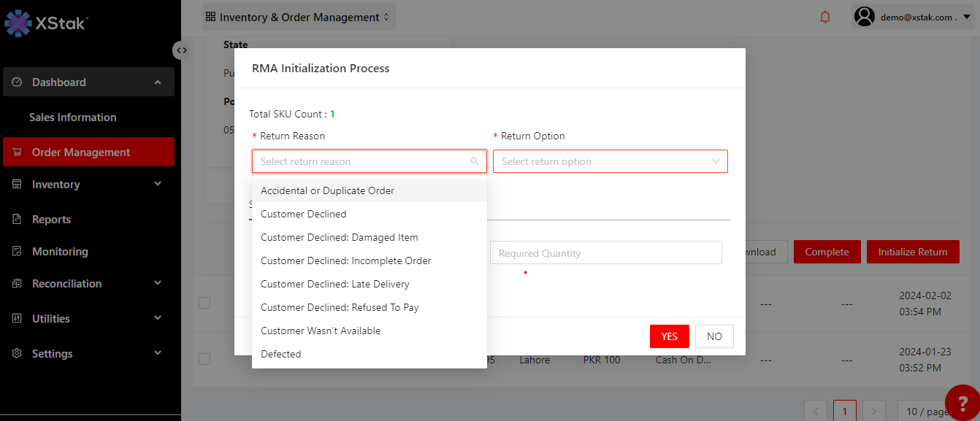
Task: Click the Order Management cart icon
Action: [x=17, y=152]
